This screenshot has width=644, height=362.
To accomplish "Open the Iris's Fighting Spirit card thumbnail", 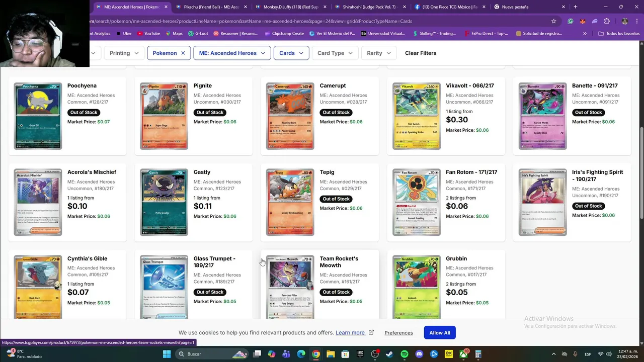I will [x=543, y=202].
